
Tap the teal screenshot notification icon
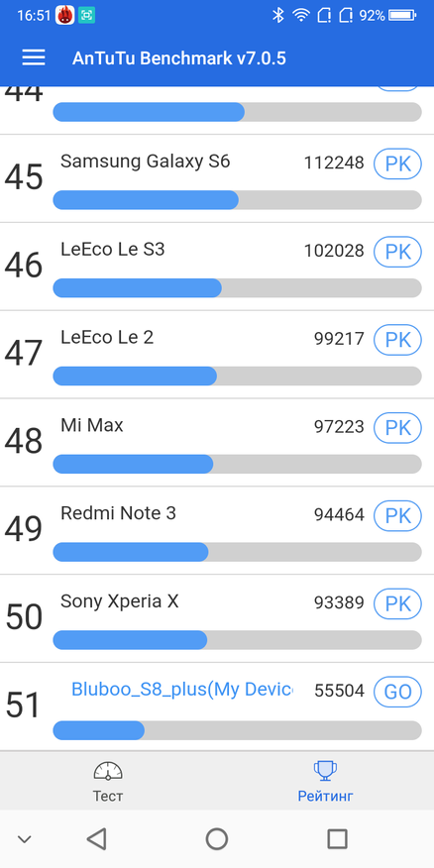[86, 16]
